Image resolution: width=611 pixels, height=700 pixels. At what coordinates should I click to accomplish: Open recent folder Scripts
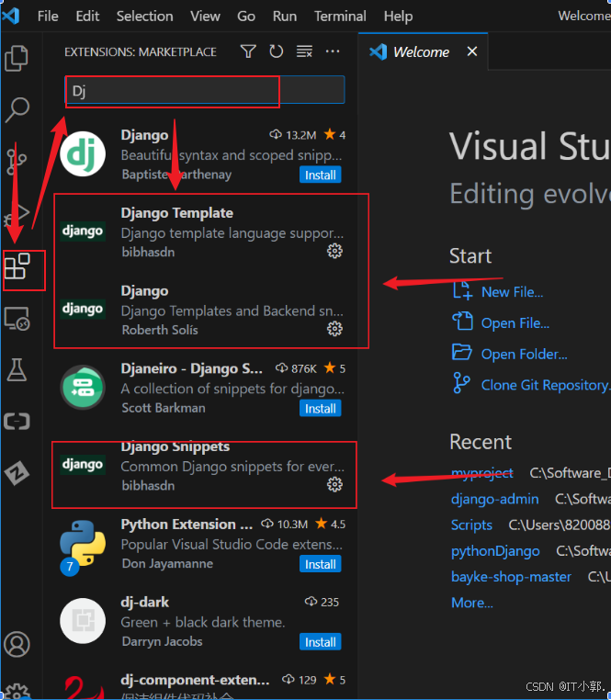point(471,525)
